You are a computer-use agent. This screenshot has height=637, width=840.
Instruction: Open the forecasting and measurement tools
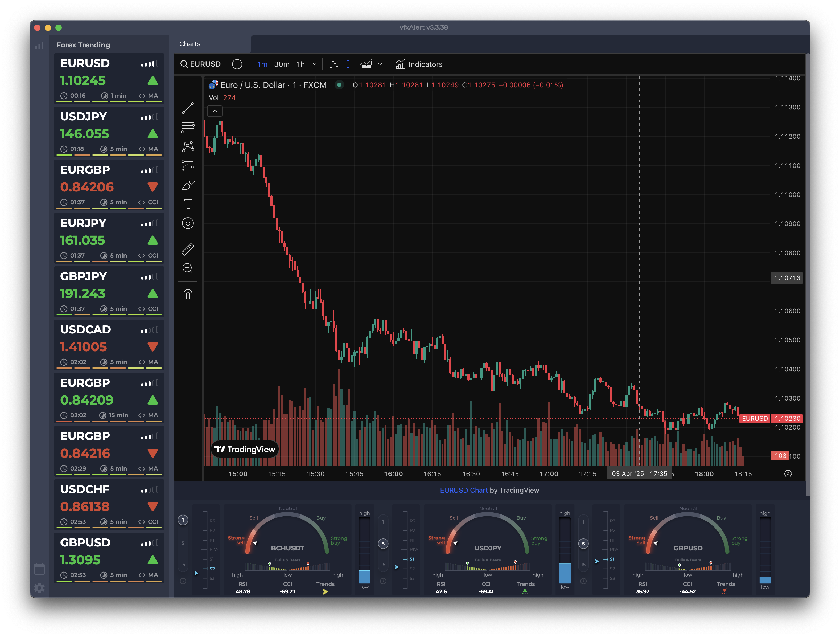tap(188, 166)
